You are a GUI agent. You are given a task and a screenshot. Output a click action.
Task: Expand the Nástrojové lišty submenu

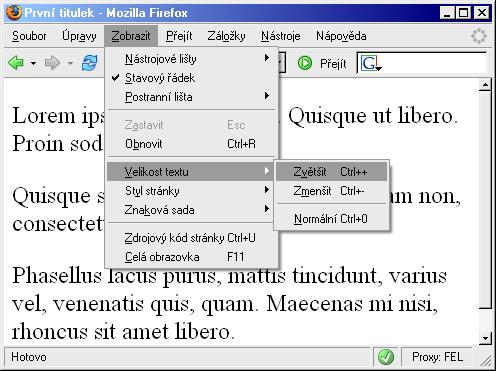tap(191, 59)
